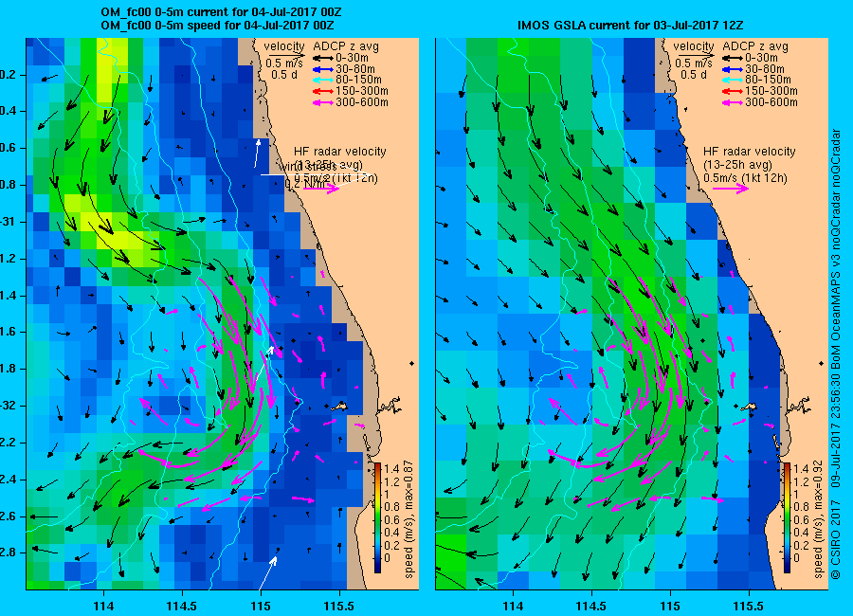Click '0.5m/s (1kt 12h)' text in right panel
853x616 pixels.
745,178
